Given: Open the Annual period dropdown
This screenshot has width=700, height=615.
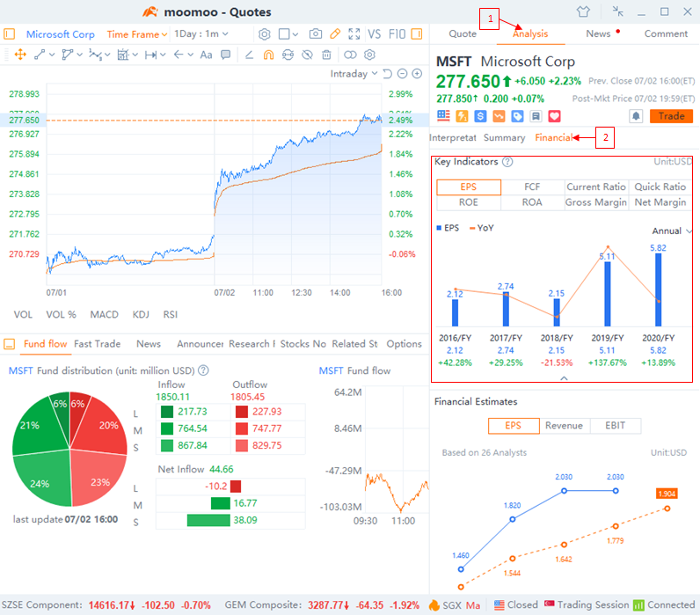Looking at the screenshot, I should [x=672, y=231].
